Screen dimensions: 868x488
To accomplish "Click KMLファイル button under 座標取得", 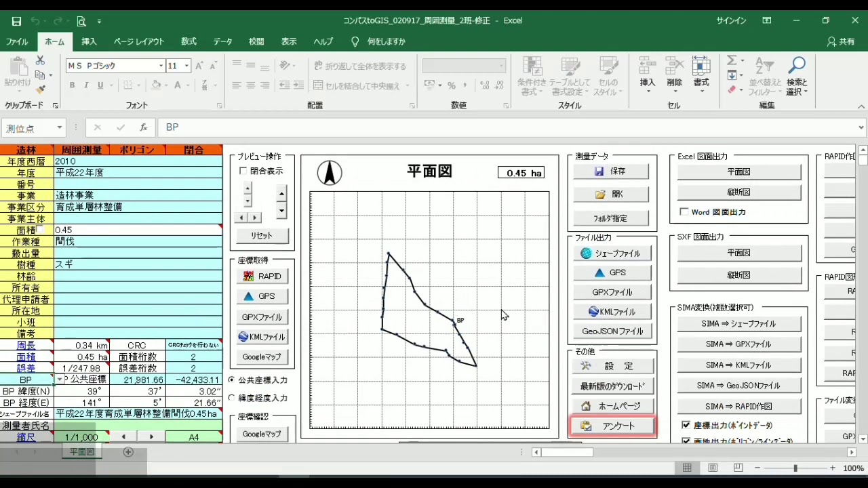I will point(262,337).
